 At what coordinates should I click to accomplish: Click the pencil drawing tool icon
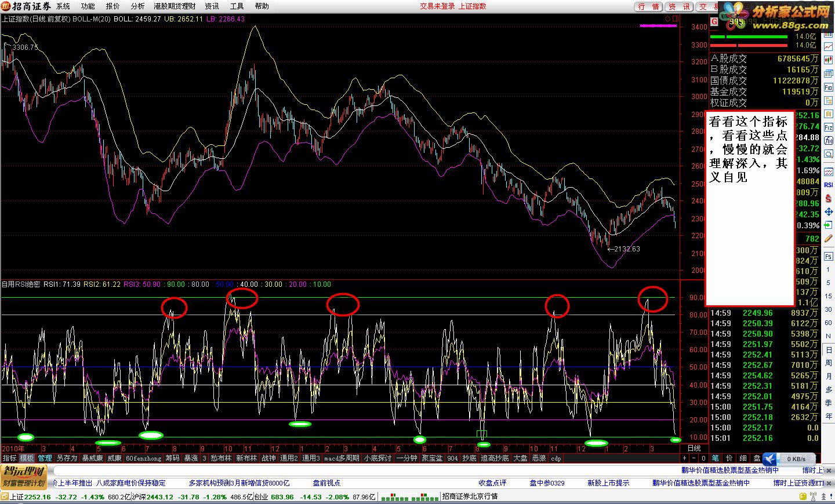829,238
